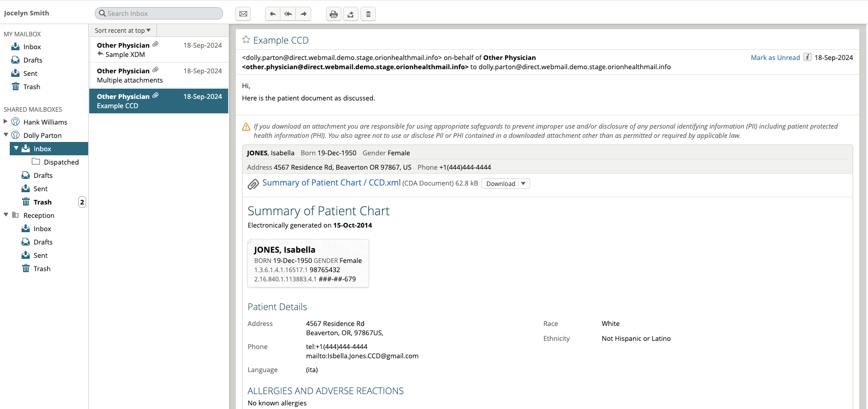Click the Reply All double-arrow button

tap(288, 14)
